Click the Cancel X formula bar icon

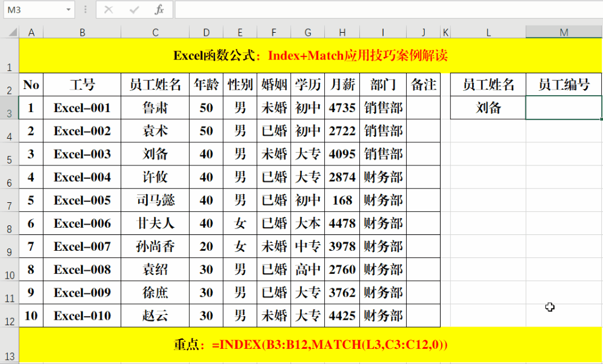click(109, 10)
